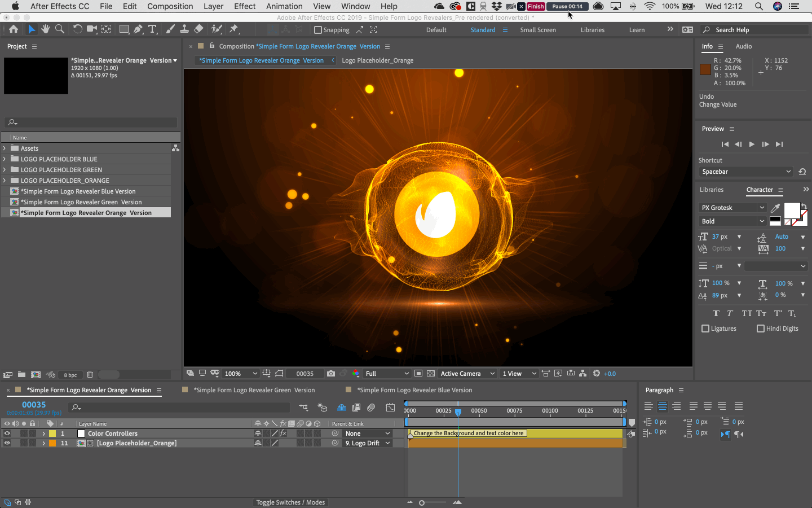Open the Composition menu
Image resolution: width=812 pixels, height=508 pixels.
[170, 6]
